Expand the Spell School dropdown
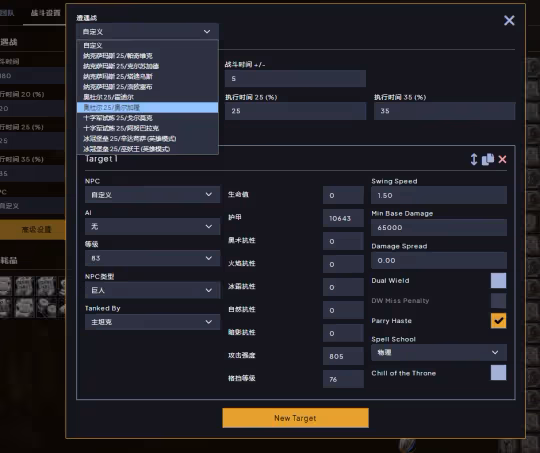 (439, 352)
